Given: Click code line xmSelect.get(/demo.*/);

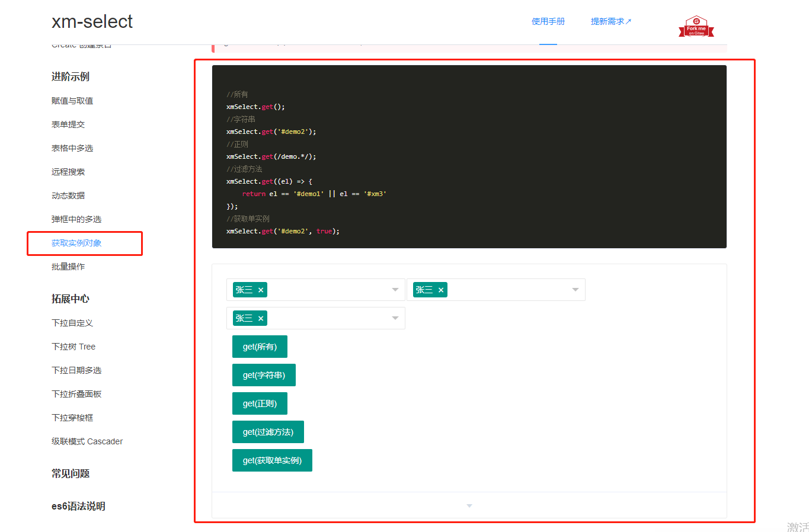Looking at the screenshot, I should (271, 156).
